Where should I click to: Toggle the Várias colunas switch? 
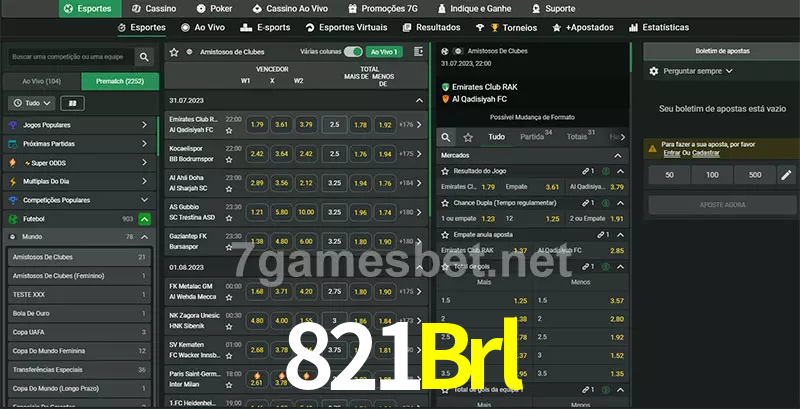click(x=353, y=51)
